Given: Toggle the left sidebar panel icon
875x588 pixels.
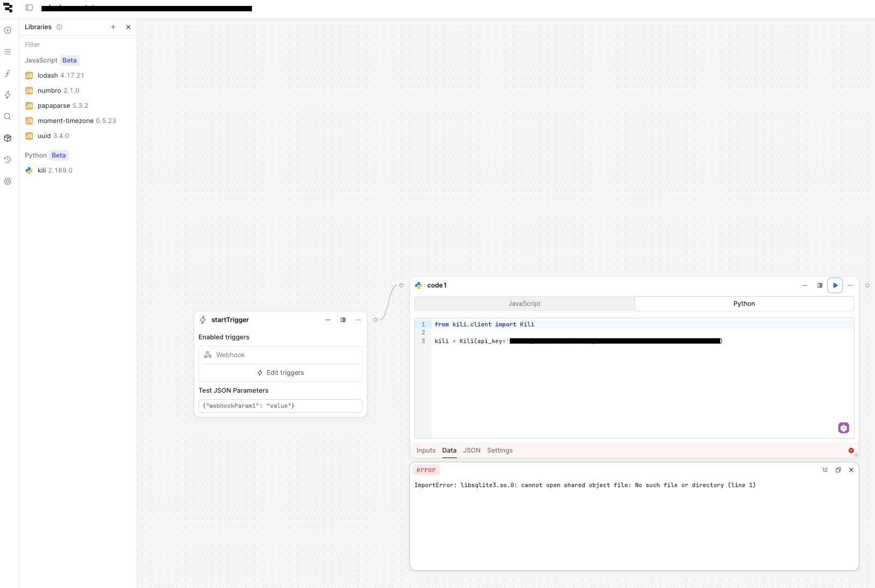Looking at the screenshot, I should click(29, 8).
